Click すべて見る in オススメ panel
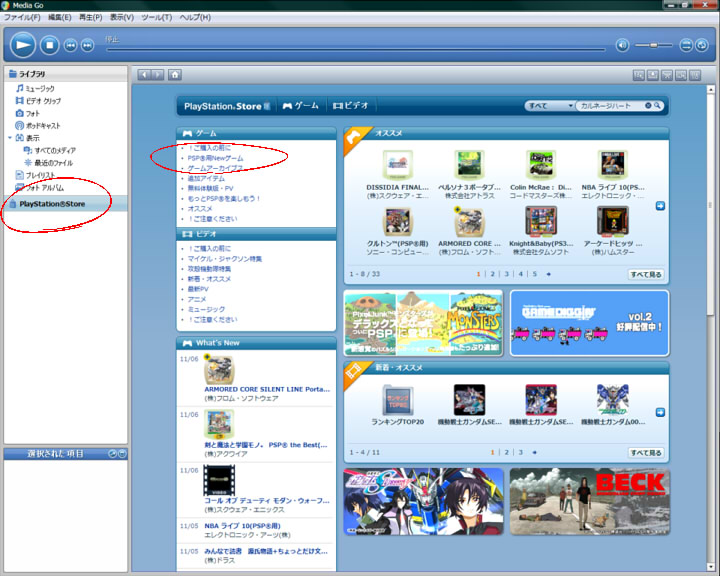This screenshot has height=576, width=720. [646, 274]
